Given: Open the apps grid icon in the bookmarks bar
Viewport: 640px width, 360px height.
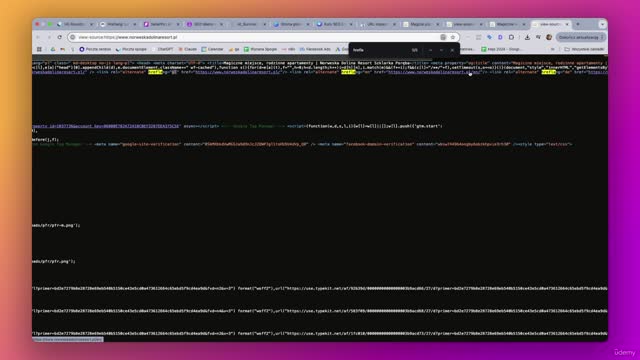Looking at the screenshot, I should coord(39,49).
